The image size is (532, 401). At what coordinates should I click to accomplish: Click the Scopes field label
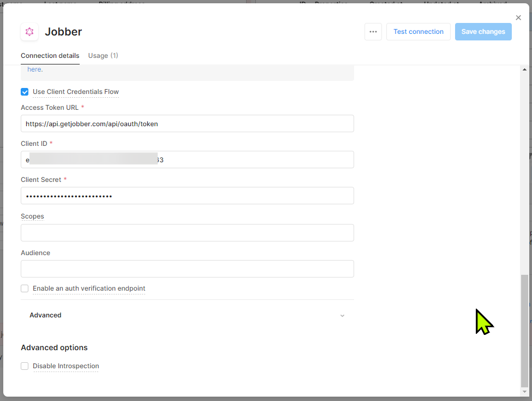(x=32, y=216)
